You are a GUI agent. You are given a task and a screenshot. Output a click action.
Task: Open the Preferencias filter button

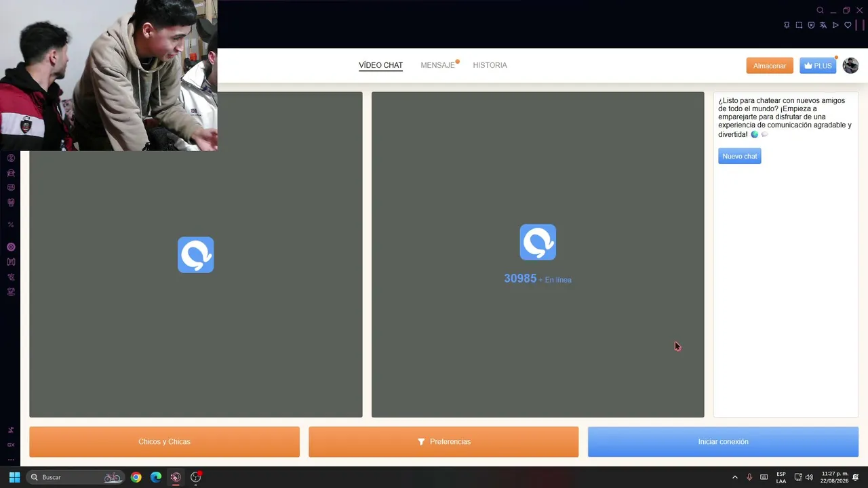[x=443, y=442]
